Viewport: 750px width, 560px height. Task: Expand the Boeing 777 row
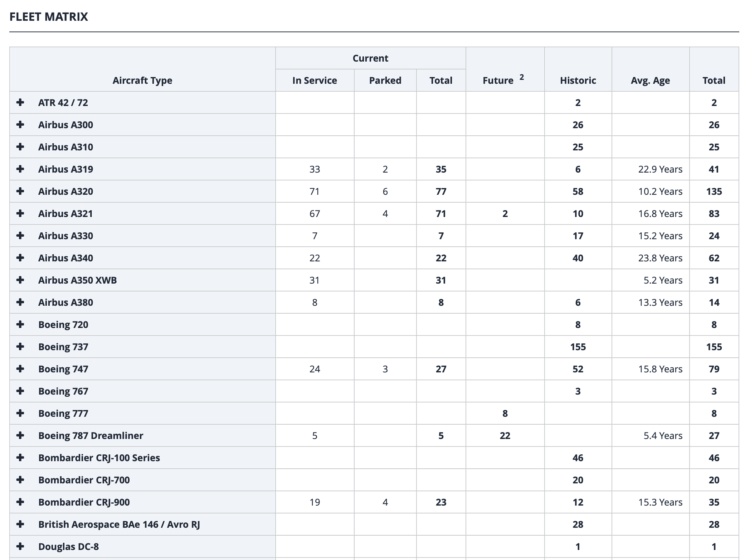(20, 413)
